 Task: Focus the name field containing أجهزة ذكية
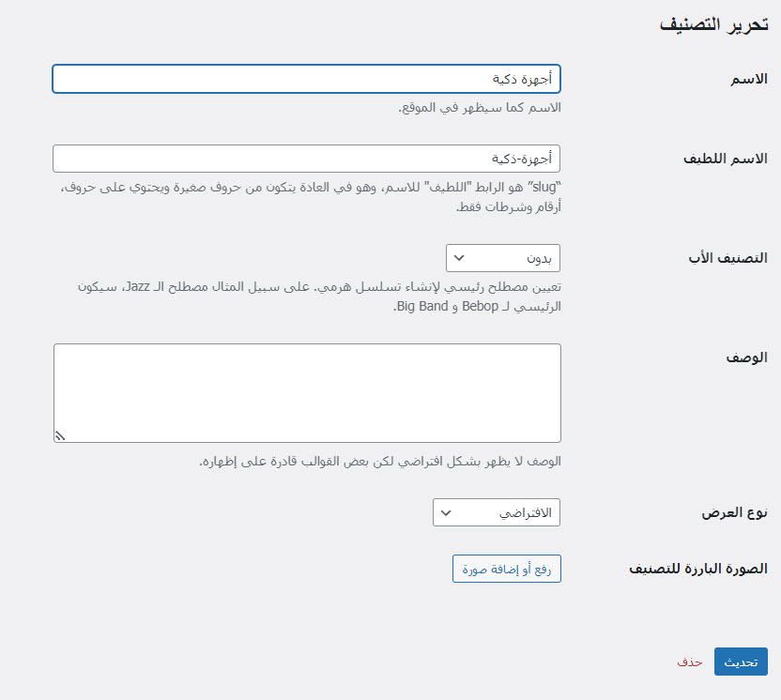point(306,79)
